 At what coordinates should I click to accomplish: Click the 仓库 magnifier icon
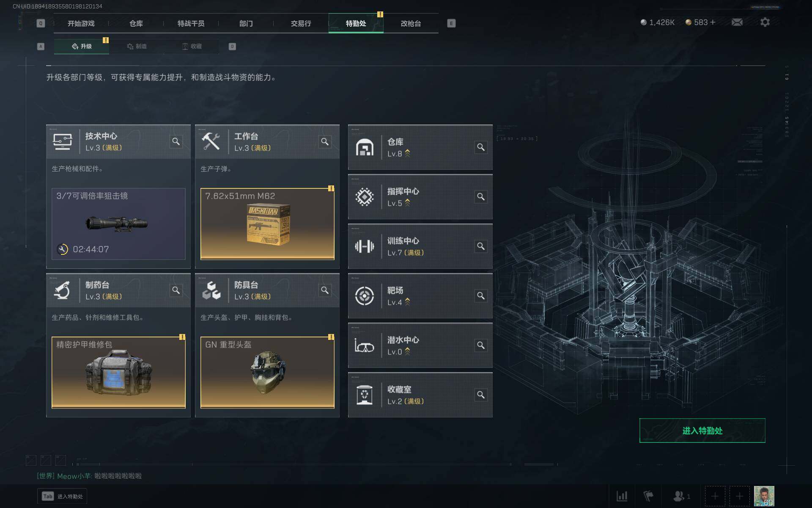click(481, 147)
